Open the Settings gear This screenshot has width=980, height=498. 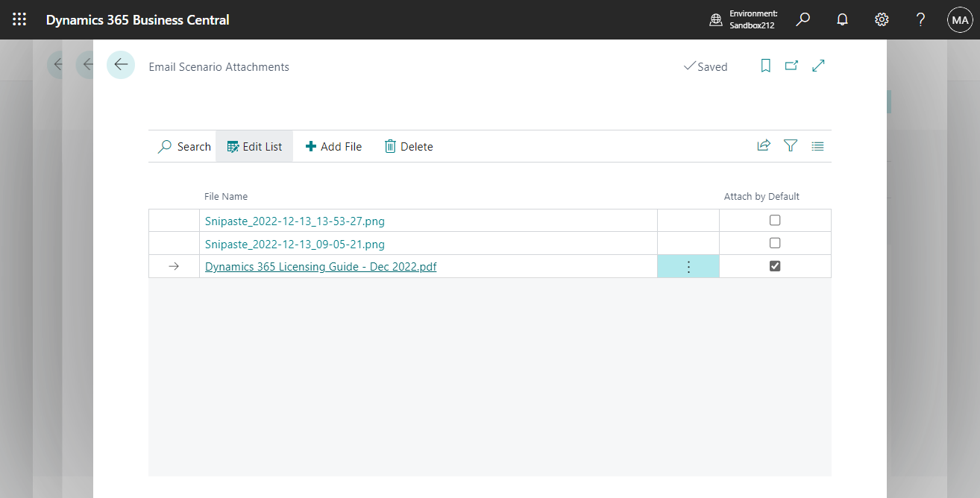[882, 19]
